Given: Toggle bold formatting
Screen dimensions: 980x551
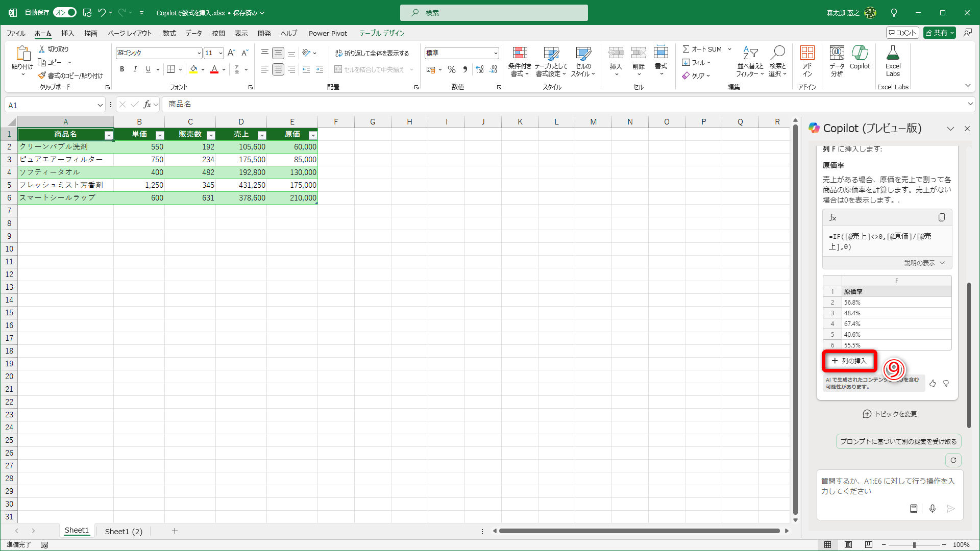Looking at the screenshot, I should (x=121, y=69).
